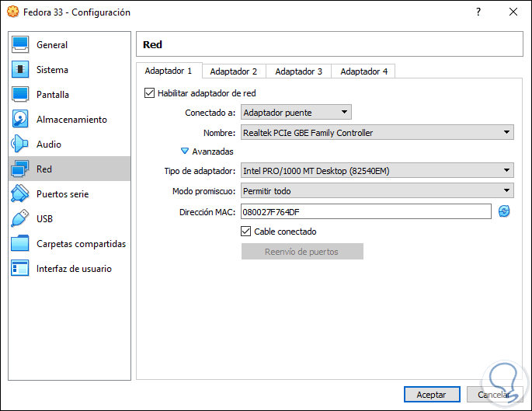The image size is (532, 411).
Task: Switch to the Adaptador 4 tab
Action: [363, 71]
